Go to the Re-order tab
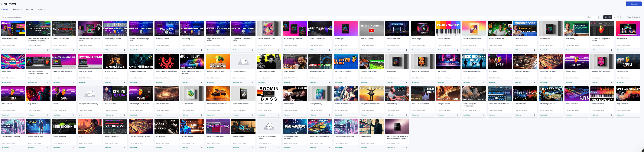 (x=30, y=10)
